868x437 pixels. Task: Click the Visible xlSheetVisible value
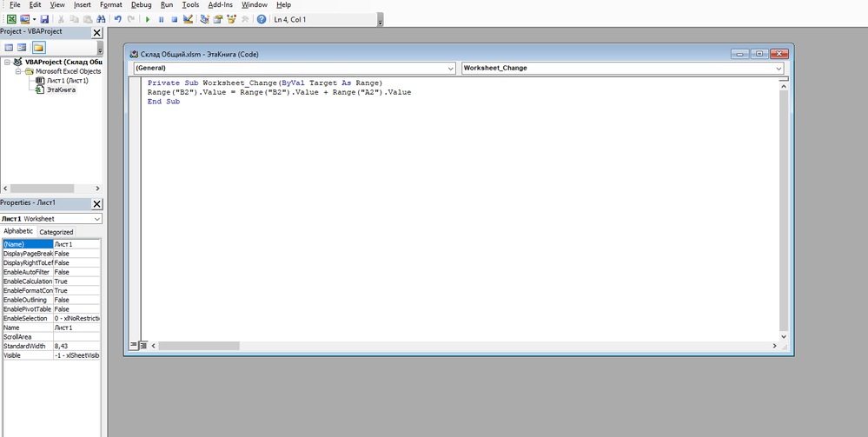pos(77,355)
